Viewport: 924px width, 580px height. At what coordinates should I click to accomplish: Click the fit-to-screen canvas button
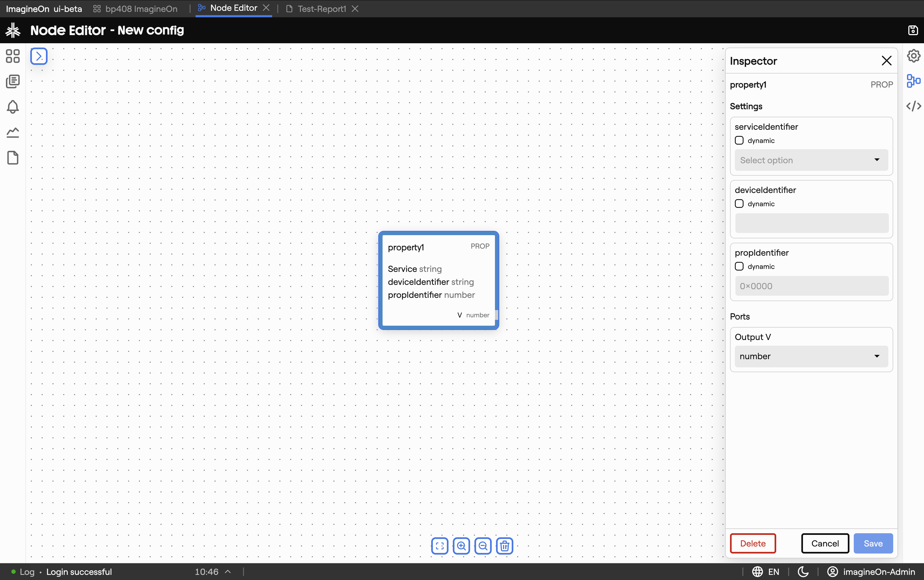439,545
